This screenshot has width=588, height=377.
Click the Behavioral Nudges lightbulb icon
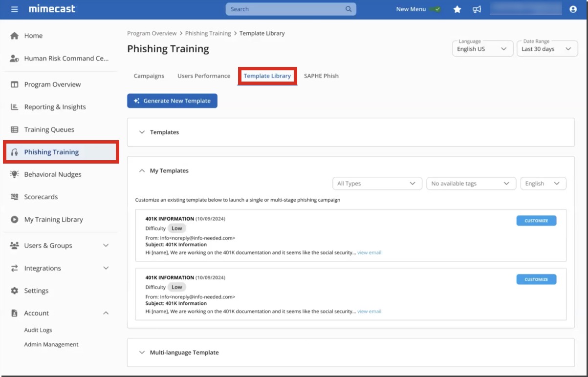click(15, 174)
